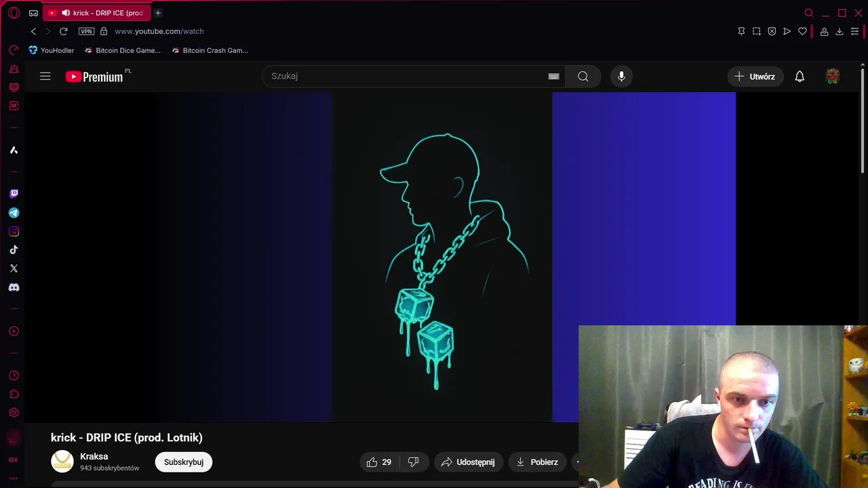Open Discord from the Opera sidebar
Image resolution: width=868 pixels, height=488 pixels.
pos(14,287)
